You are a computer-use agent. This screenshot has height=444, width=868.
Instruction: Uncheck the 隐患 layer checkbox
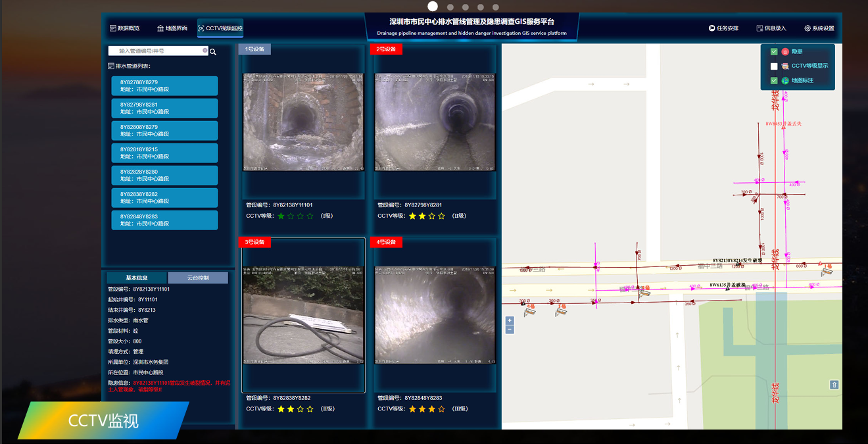[774, 51]
